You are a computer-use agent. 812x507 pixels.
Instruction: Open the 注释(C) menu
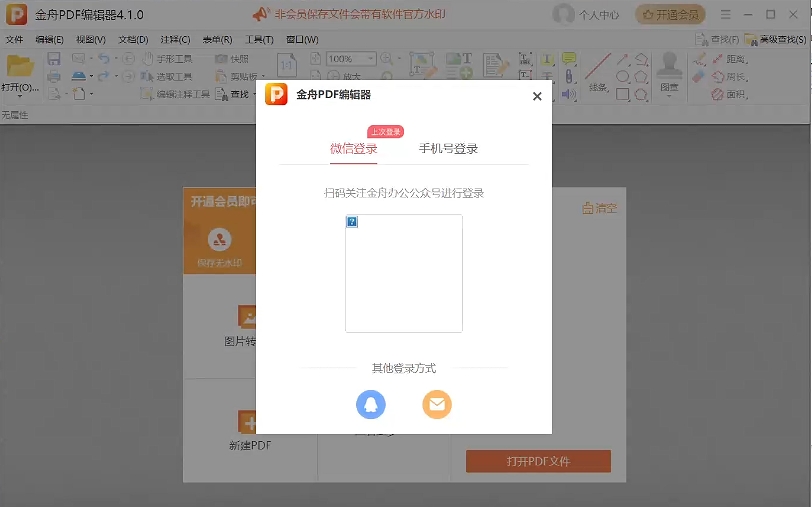click(x=175, y=39)
